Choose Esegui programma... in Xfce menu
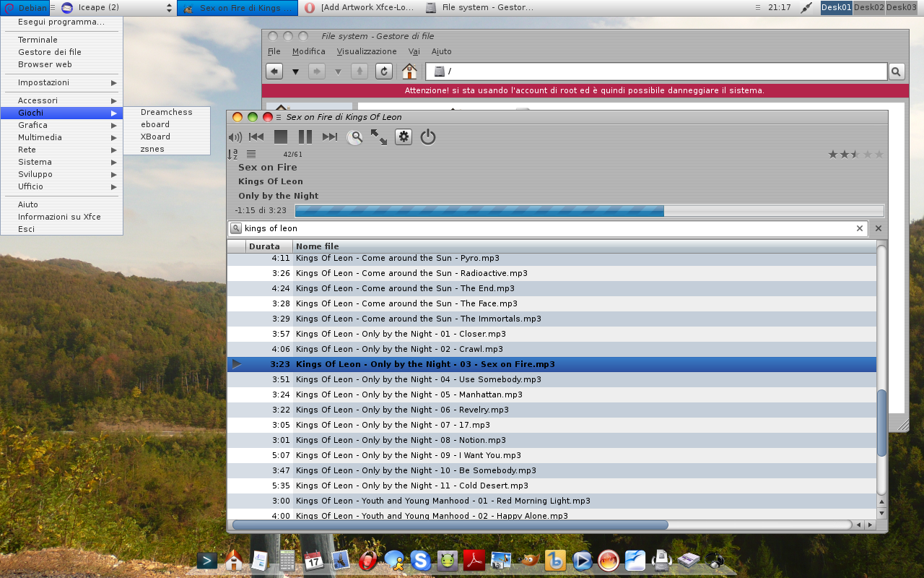The width and height of the screenshot is (924, 578). tap(61, 22)
